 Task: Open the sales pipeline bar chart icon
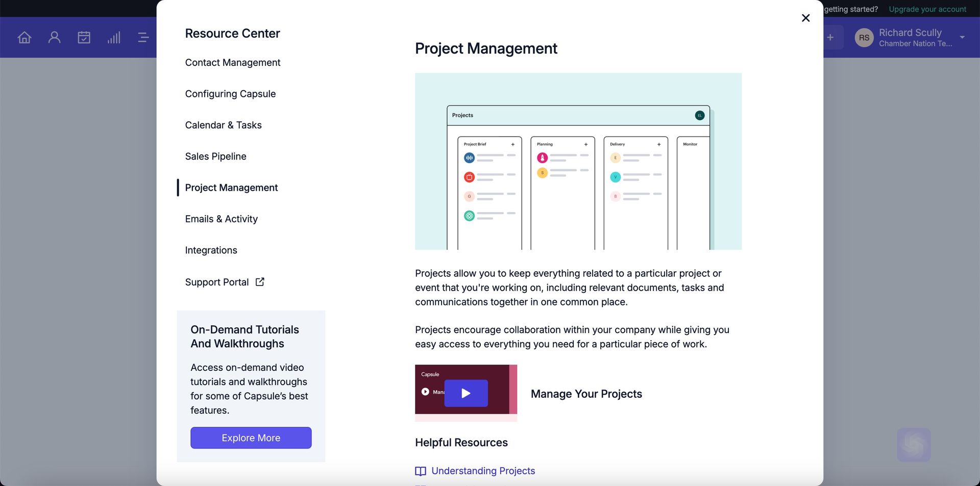[x=114, y=37]
